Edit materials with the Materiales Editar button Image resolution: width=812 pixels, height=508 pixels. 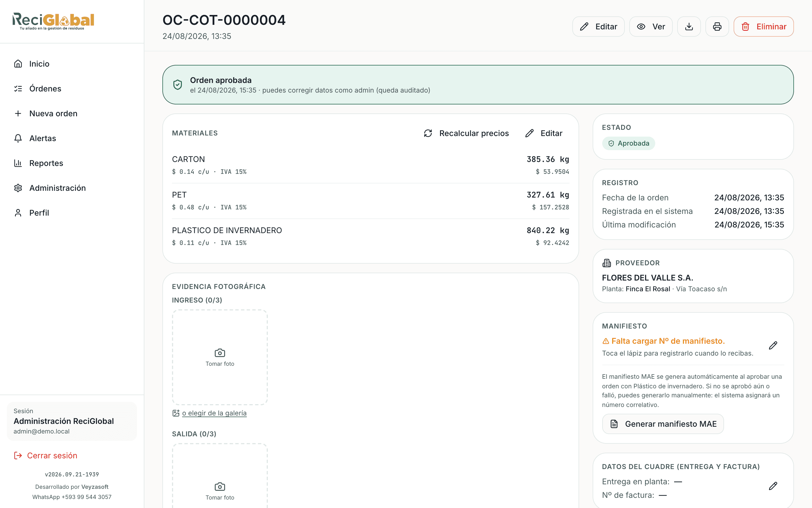pos(544,133)
